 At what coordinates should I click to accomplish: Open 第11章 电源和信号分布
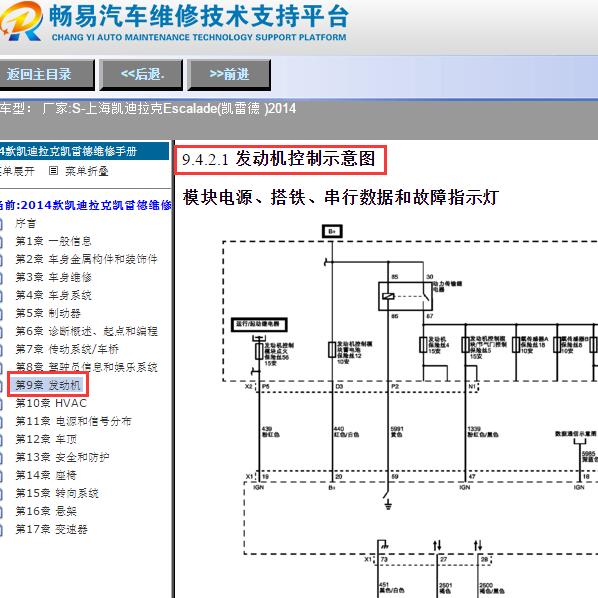click(74, 421)
